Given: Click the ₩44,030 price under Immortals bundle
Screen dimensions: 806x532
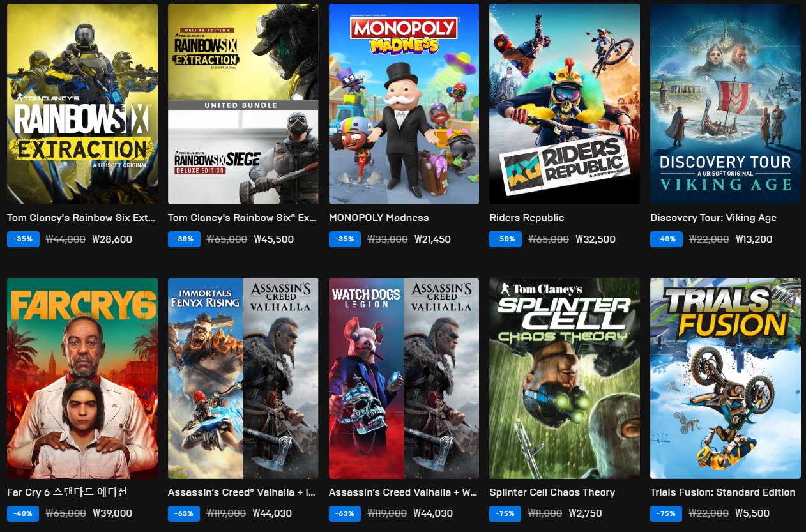Looking at the screenshot, I should tap(272, 513).
